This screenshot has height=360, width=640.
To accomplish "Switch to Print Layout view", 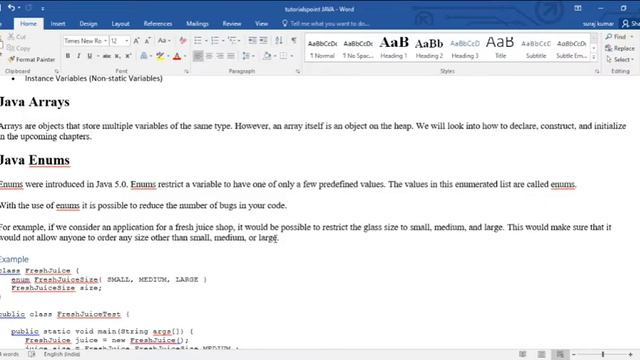I will 541,354.
